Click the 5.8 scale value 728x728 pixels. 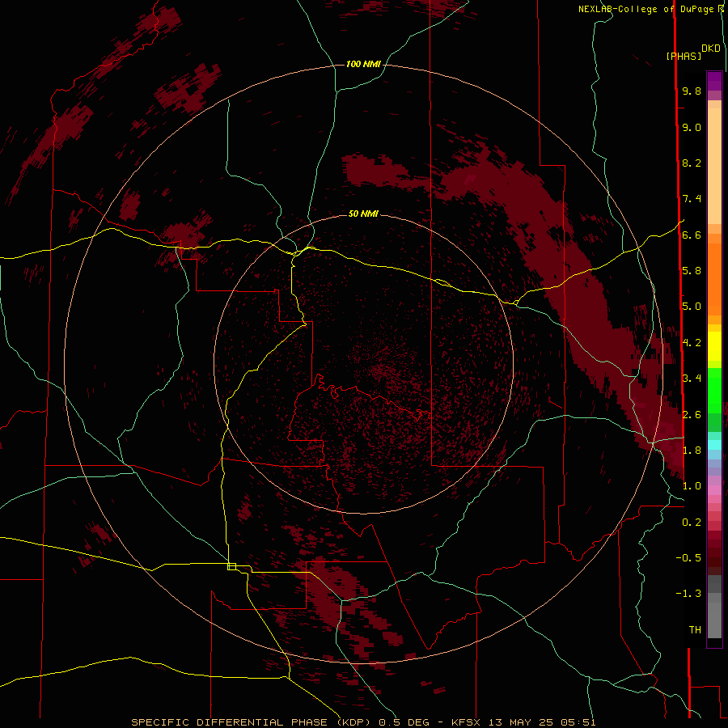(692, 271)
